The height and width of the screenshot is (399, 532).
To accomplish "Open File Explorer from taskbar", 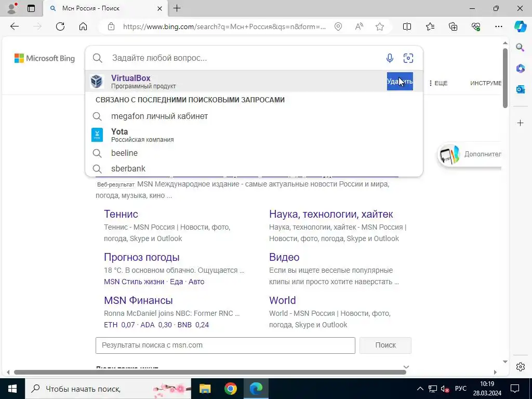I will click(205, 389).
